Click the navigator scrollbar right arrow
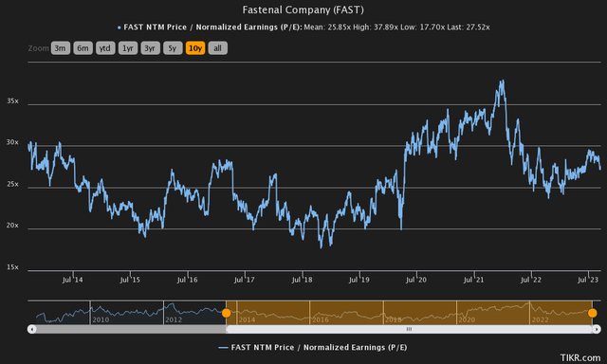The height and width of the screenshot is (364, 607). [597, 329]
